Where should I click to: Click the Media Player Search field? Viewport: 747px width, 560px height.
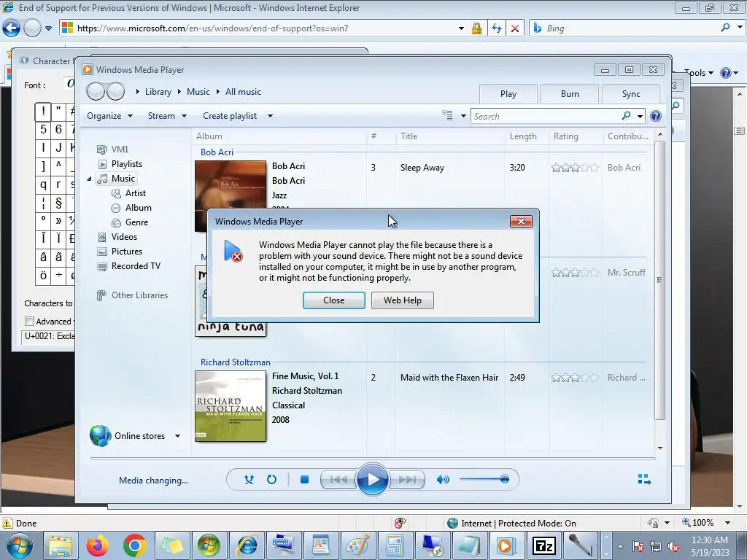(546, 116)
